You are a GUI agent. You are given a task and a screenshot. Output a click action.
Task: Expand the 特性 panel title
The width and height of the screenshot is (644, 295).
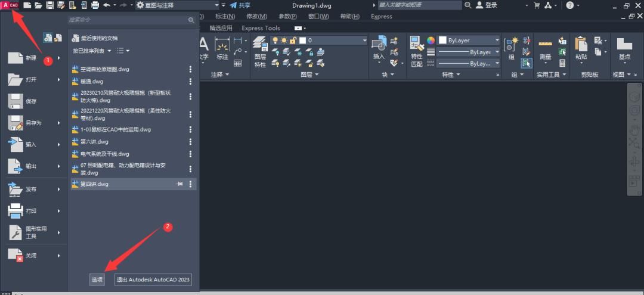tap(451, 74)
